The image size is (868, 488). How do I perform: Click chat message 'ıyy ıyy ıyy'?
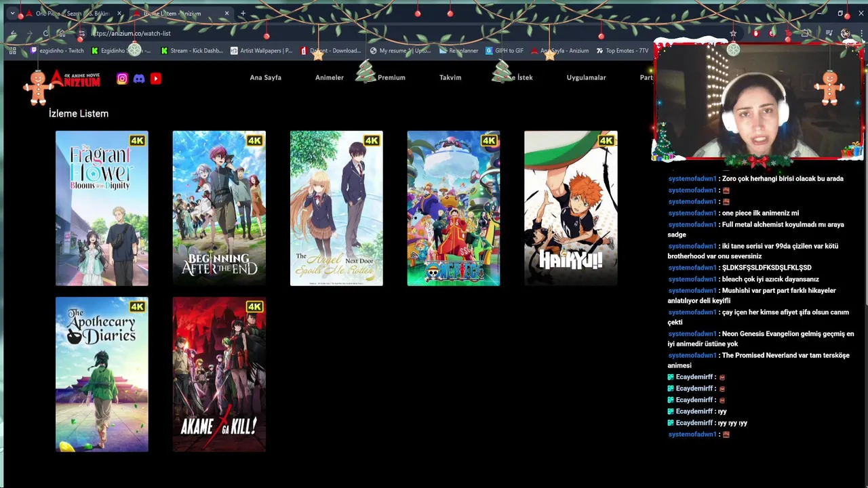pyautogui.click(x=732, y=423)
